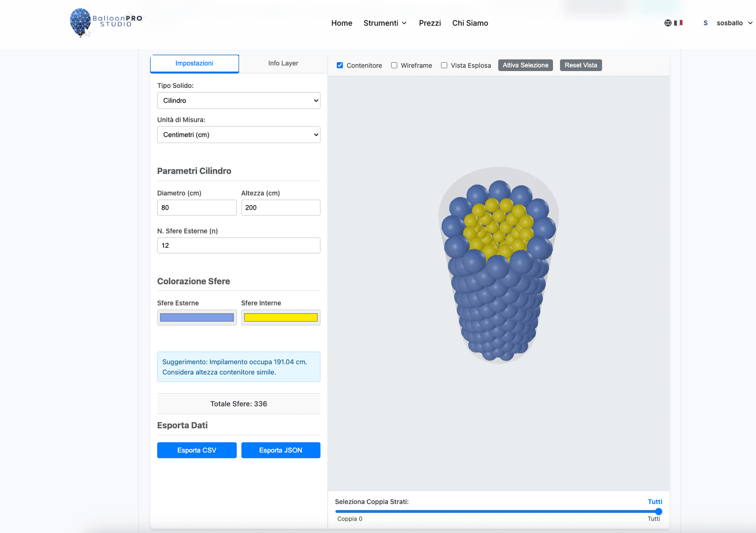Go to the Prezzi page
The height and width of the screenshot is (533, 756).
click(x=430, y=23)
